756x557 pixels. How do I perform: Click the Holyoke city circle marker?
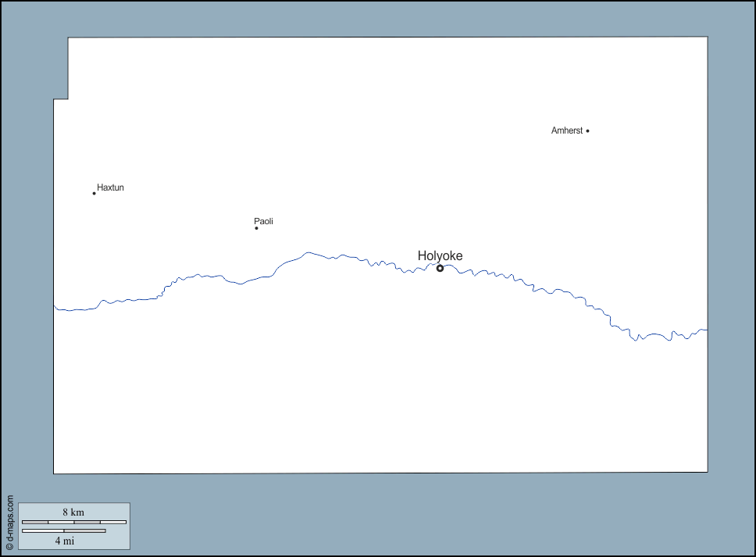pos(440,268)
